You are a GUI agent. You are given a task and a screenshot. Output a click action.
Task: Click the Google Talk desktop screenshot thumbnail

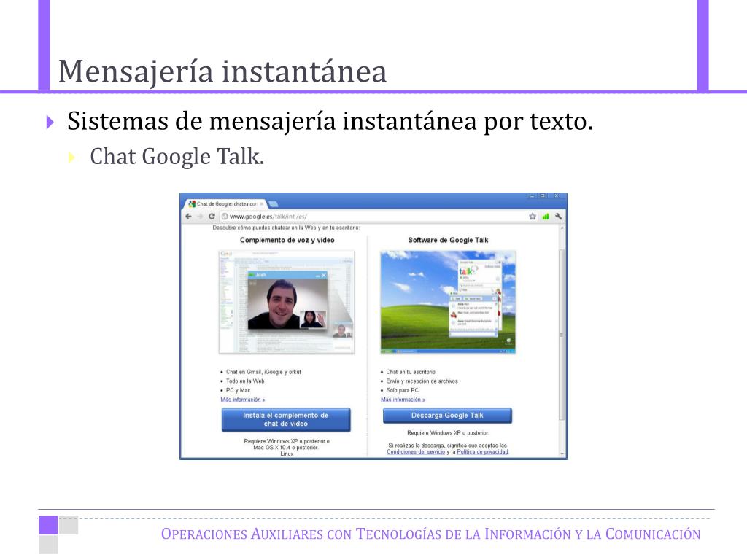click(448, 302)
